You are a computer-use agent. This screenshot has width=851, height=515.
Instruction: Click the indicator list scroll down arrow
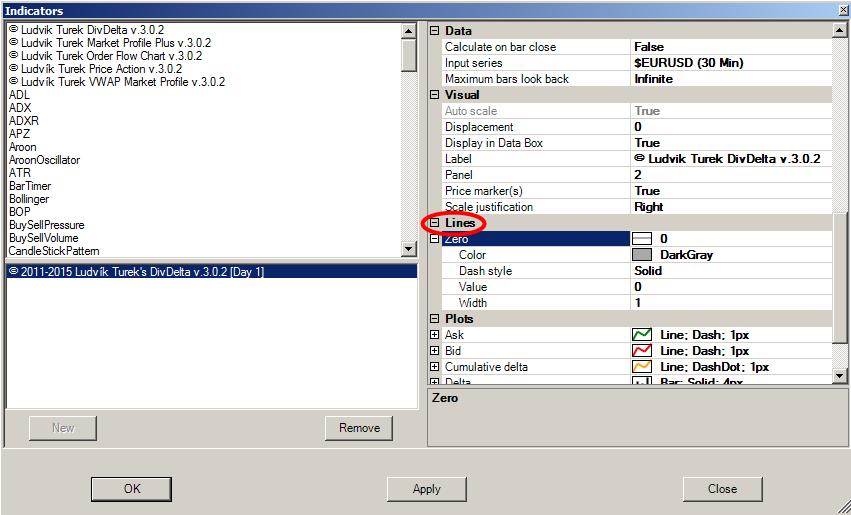[x=409, y=249]
